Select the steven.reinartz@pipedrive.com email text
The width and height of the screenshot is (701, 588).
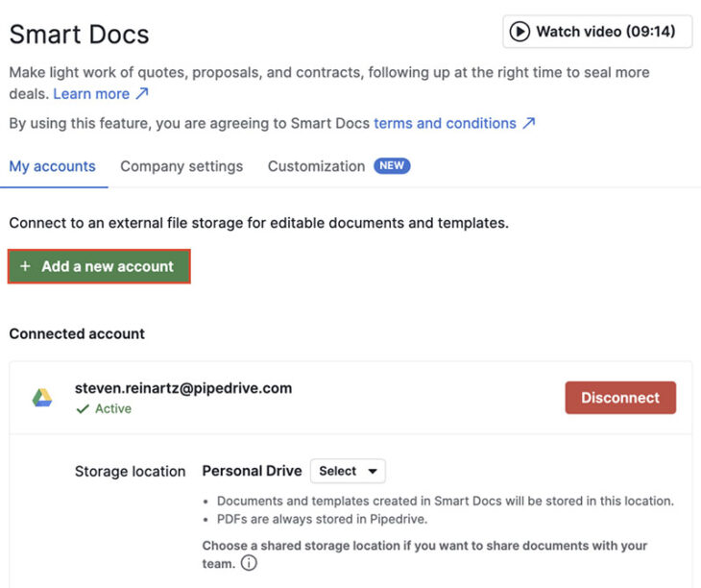coord(183,388)
